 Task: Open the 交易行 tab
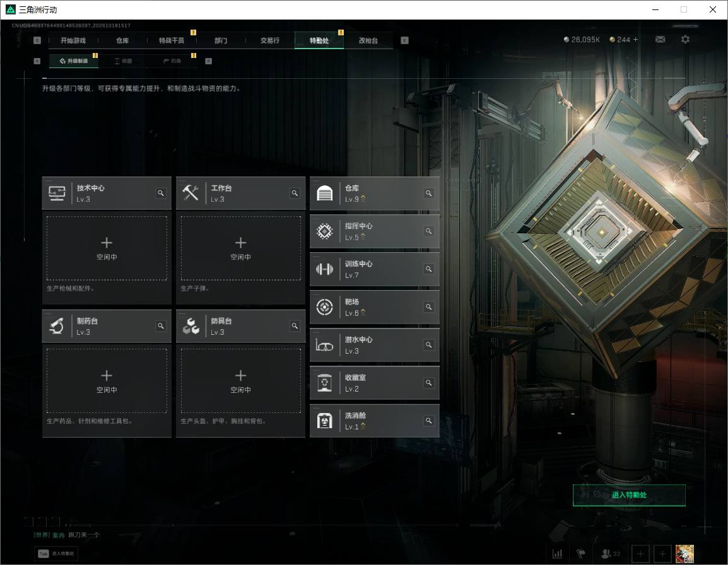(270, 40)
